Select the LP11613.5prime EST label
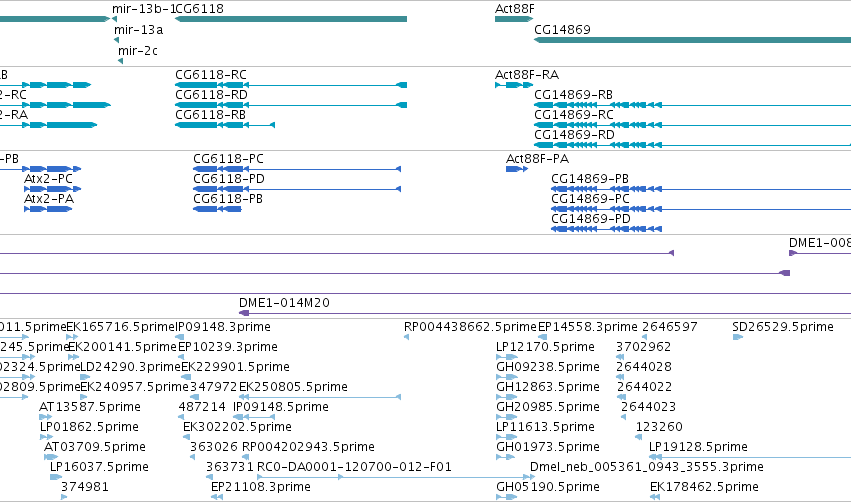The width and height of the screenshot is (851, 502). pyautogui.click(x=545, y=427)
